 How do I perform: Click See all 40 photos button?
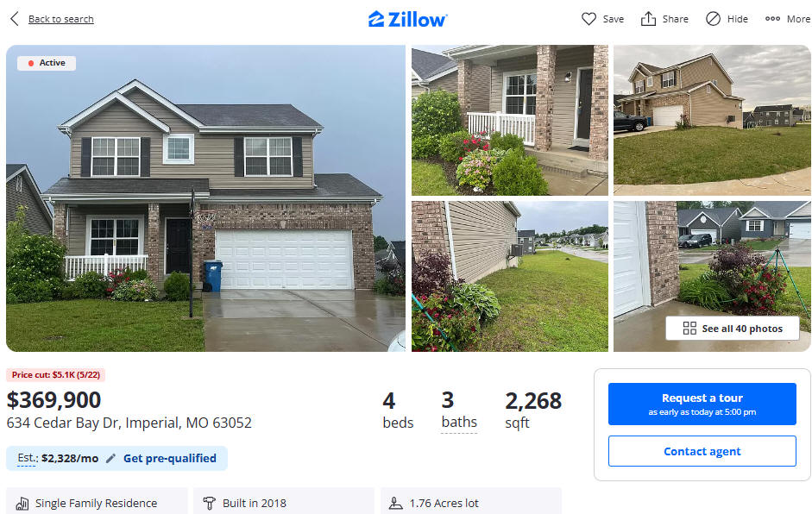733,329
